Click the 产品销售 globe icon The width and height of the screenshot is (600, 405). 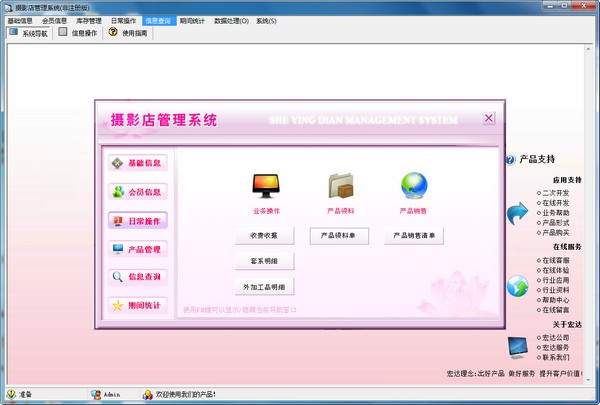414,186
